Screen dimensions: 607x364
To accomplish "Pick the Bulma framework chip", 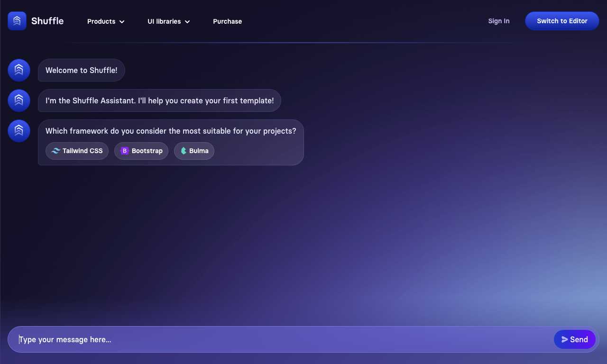I will click(x=194, y=151).
